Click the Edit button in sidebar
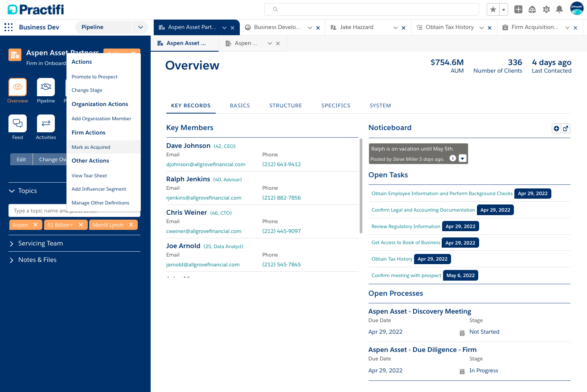 coord(21,159)
